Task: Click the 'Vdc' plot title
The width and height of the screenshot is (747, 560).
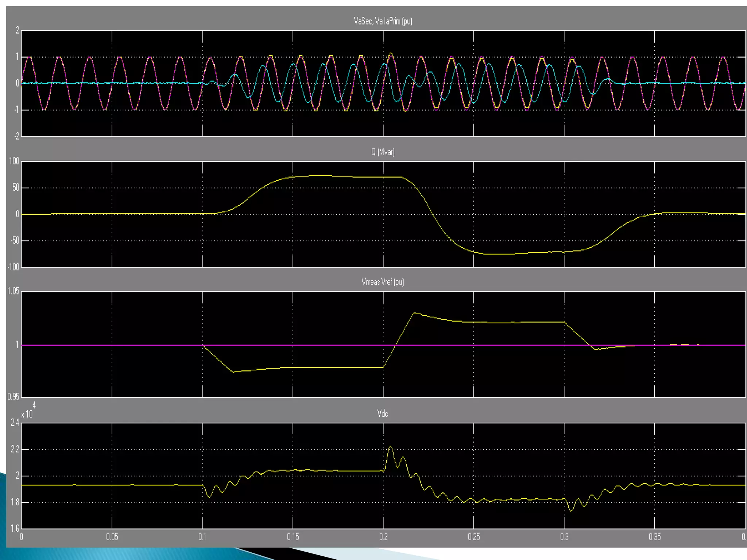Action: click(383, 413)
